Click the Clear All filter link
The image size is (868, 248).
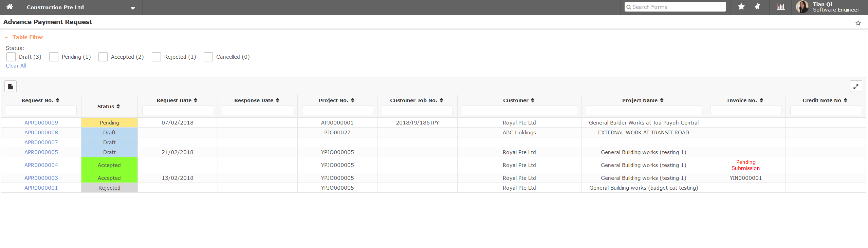coord(16,66)
